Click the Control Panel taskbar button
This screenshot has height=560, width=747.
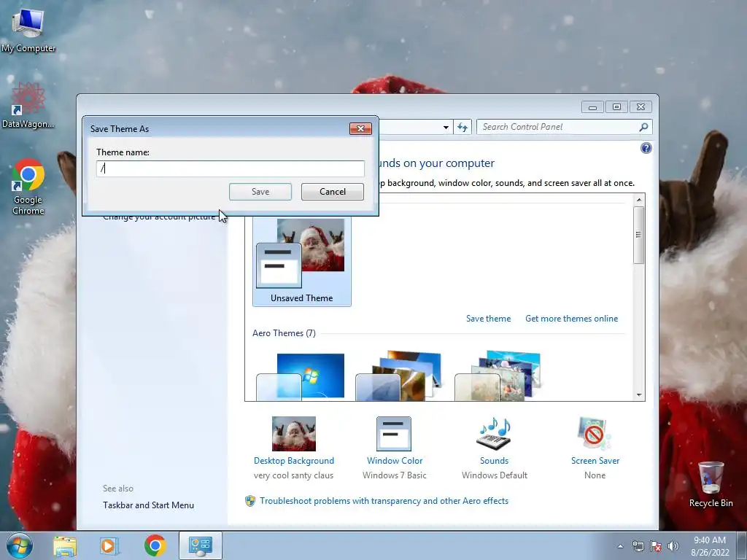tap(200, 545)
